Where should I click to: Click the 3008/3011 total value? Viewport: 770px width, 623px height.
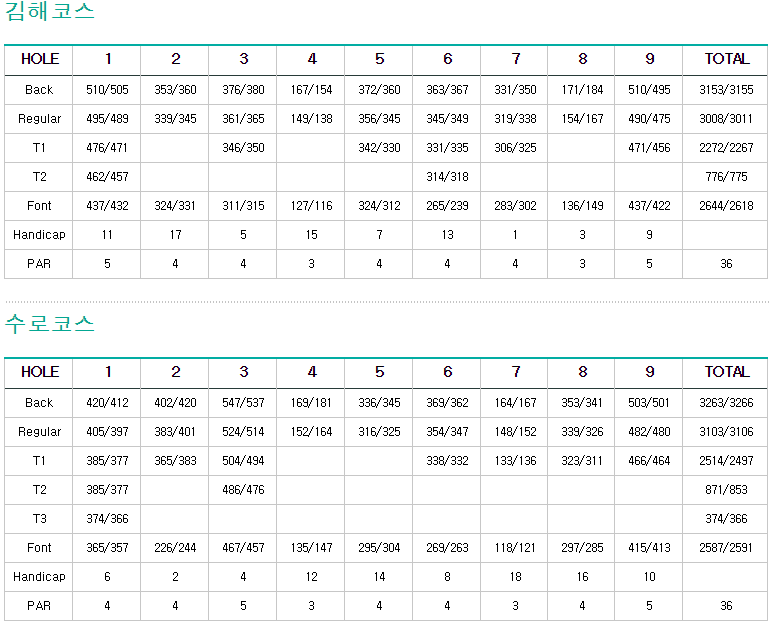click(x=726, y=119)
